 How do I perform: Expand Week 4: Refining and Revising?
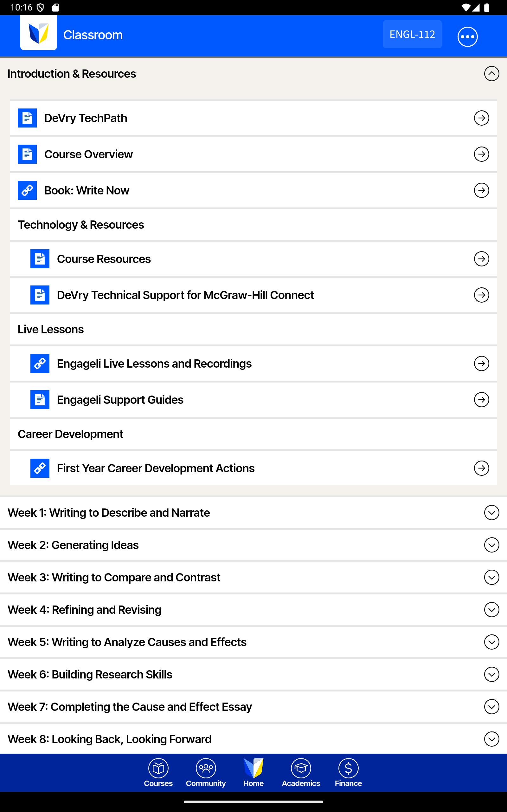(x=491, y=610)
